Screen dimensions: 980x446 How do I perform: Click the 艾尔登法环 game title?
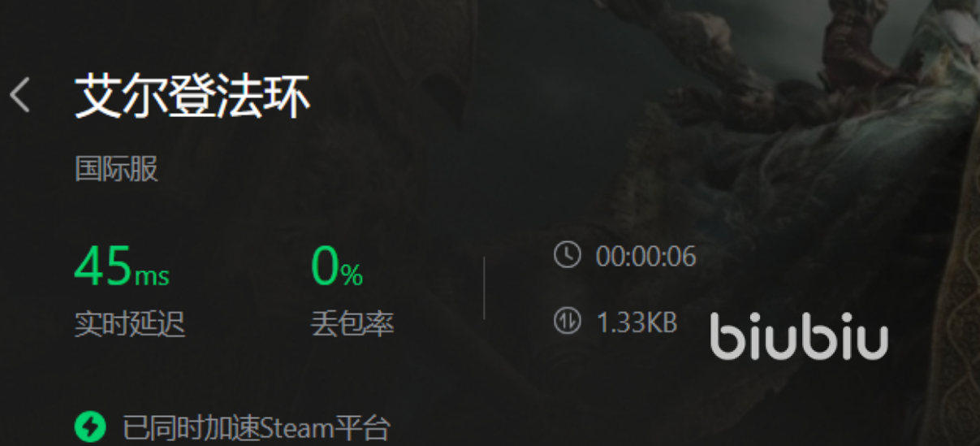pos(192,97)
